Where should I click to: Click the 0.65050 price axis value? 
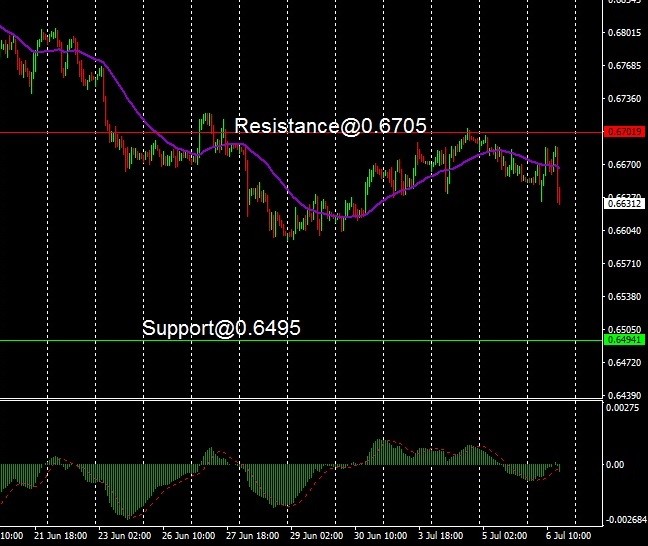624,329
